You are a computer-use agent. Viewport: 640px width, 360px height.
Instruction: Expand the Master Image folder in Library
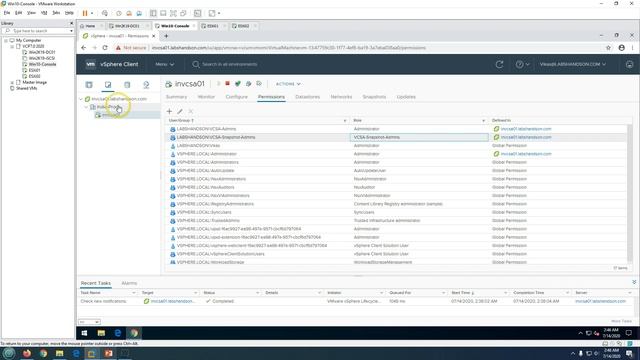click(x=12, y=82)
